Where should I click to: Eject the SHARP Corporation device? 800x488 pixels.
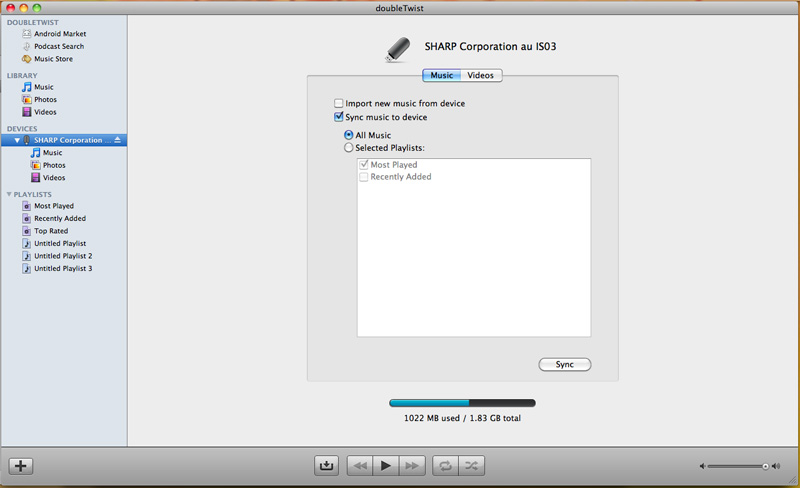[117, 140]
